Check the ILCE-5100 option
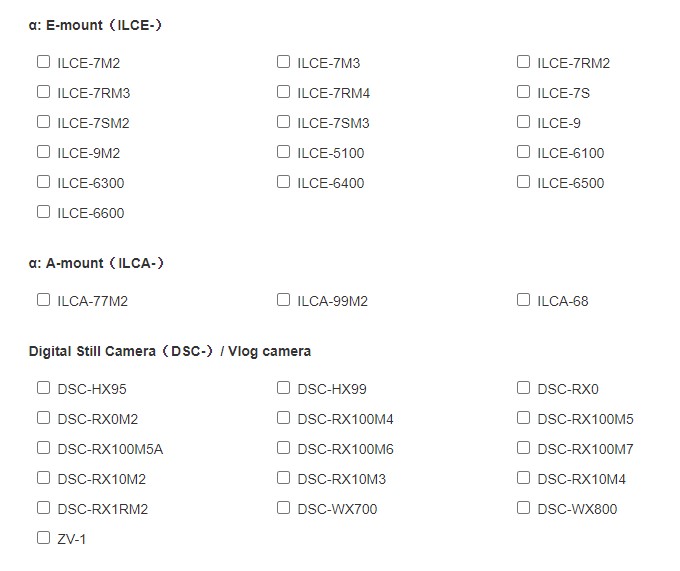The height and width of the screenshot is (571, 680). point(283,152)
